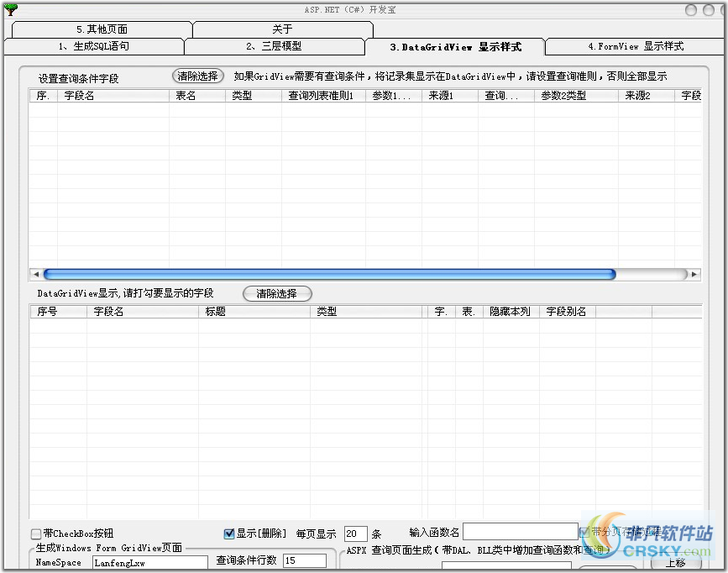Click the 表. column header in lower grid
The image size is (728, 573).
[469, 312]
